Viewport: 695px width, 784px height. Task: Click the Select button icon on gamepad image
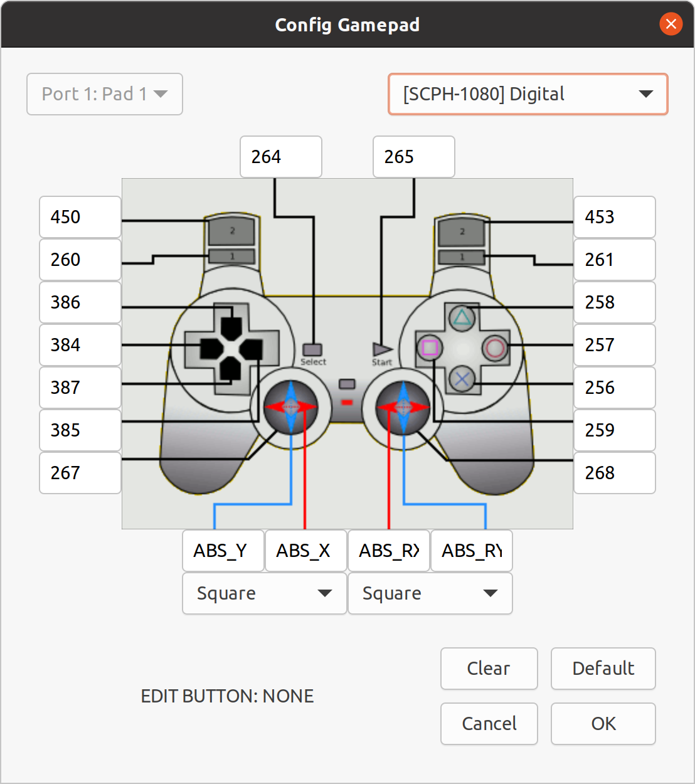[312, 349]
